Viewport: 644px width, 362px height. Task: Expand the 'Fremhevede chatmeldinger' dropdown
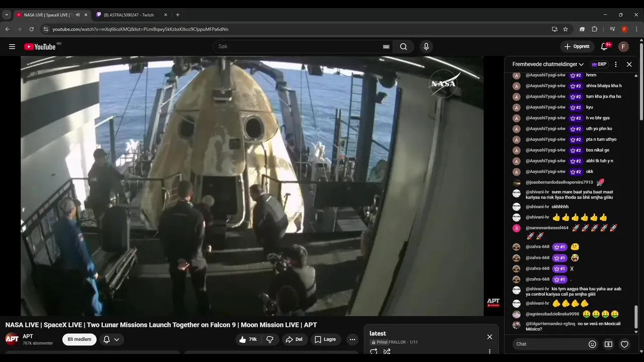point(548,64)
